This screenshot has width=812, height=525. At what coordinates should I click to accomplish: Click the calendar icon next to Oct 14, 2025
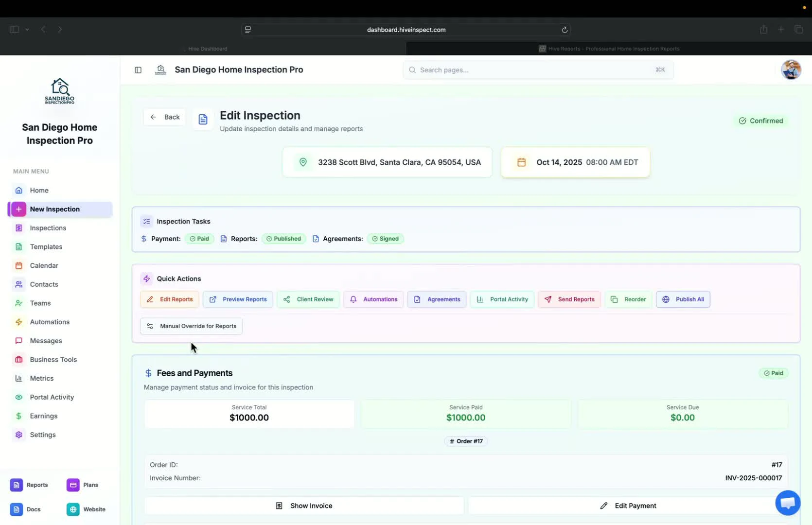[x=521, y=162]
